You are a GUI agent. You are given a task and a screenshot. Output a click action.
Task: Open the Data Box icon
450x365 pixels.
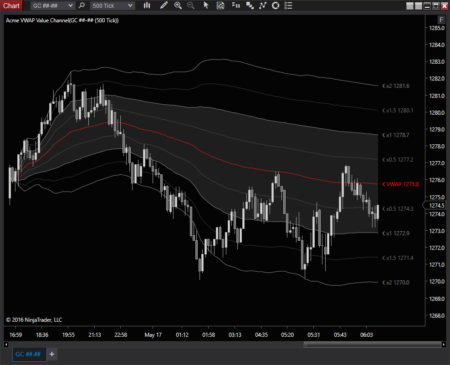pos(220,5)
